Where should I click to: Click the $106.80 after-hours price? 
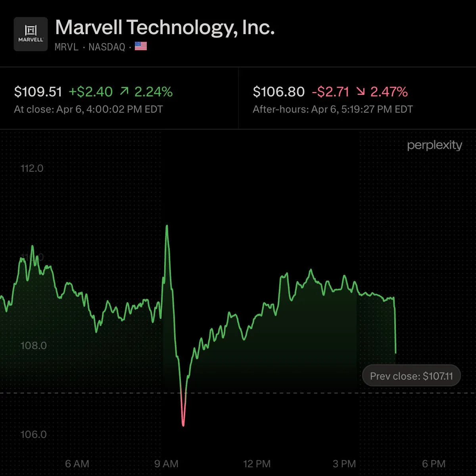click(x=278, y=92)
